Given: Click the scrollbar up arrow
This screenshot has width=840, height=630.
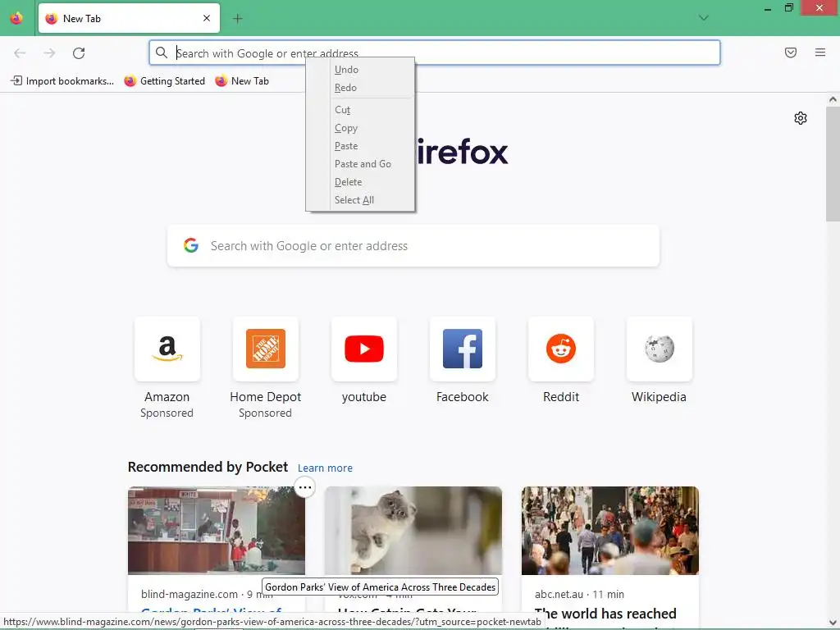Looking at the screenshot, I should [833, 99].
